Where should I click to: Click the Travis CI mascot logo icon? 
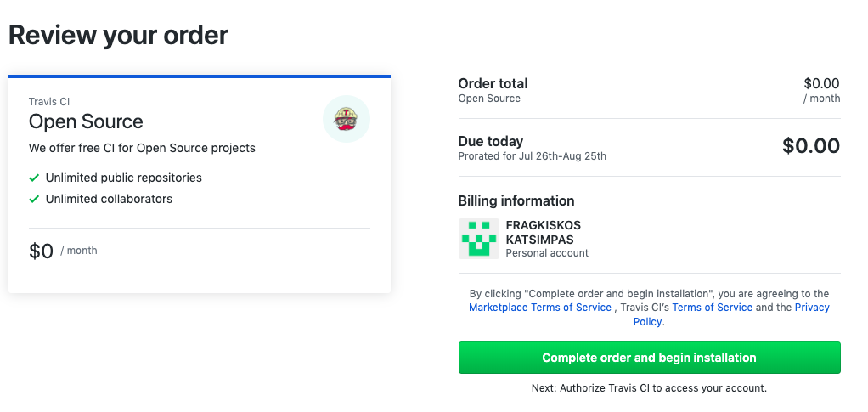point(347,119)
